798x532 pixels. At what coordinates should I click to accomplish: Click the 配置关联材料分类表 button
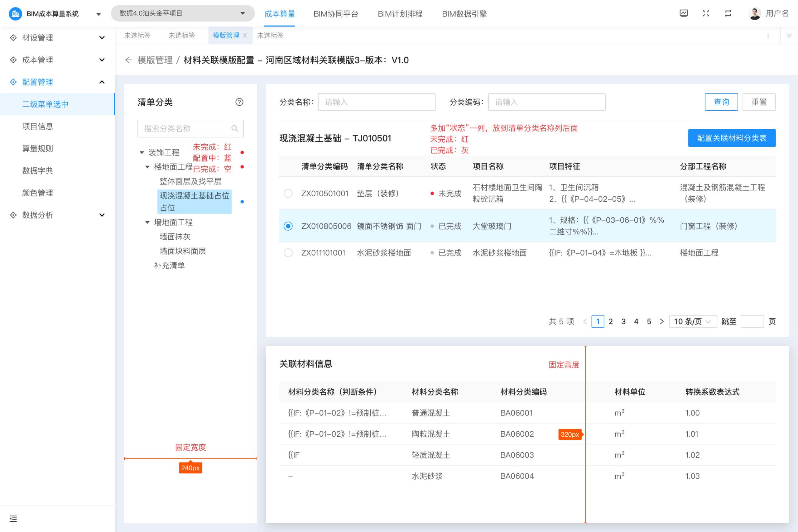tap(732, 138)
